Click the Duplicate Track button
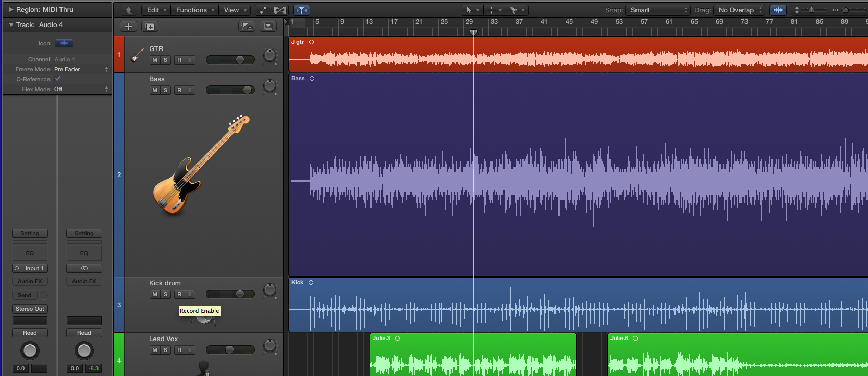 [150, 27]
